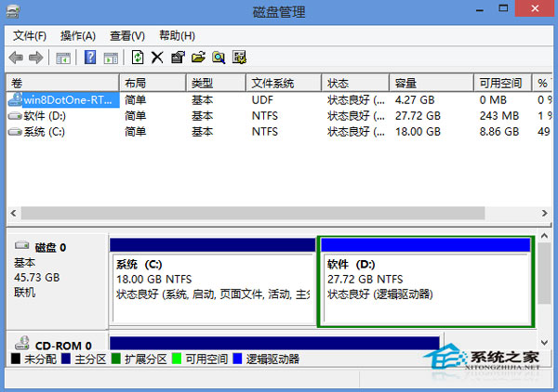Viewport: 558px width, 392px height.
Task: Click the magnifier explore toolbar icon
Action: 219,58
